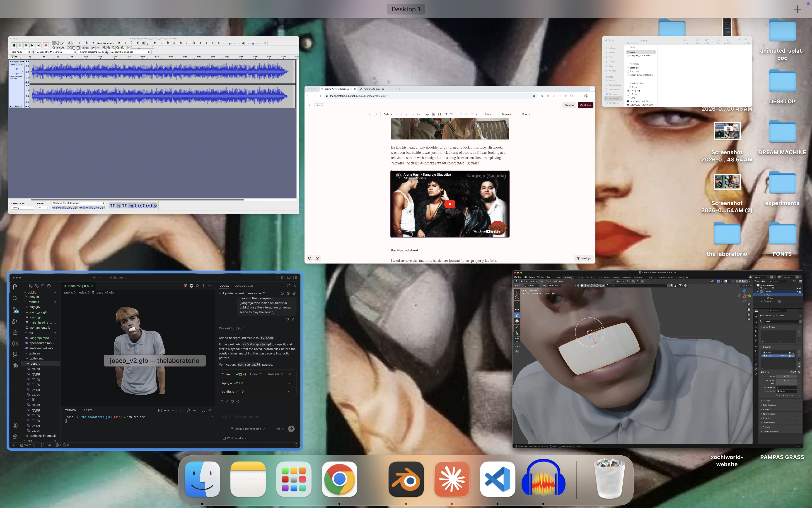Click the Record button in Audacity
The height and width of the screenshot is (508, 812).
(46, 45)
